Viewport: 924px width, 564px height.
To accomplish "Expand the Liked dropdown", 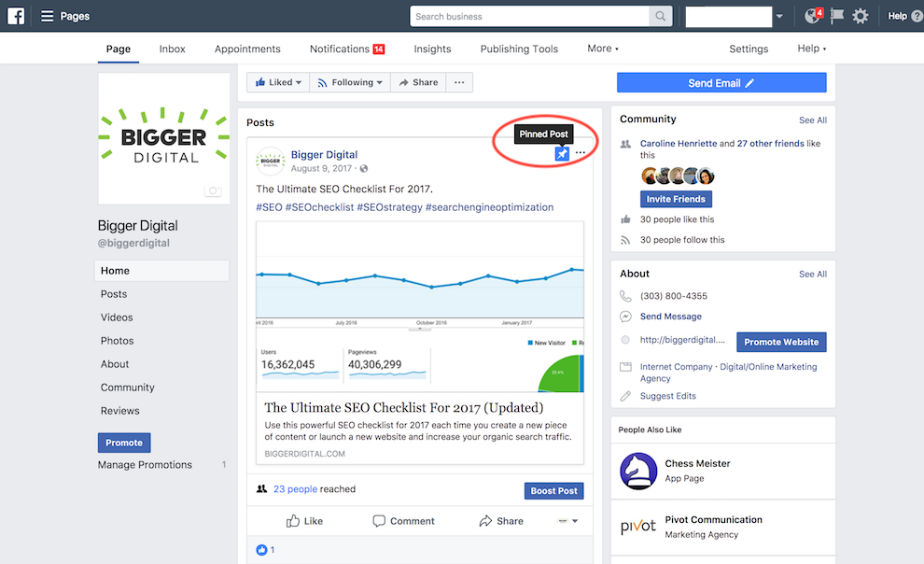I will click(278, 82).
